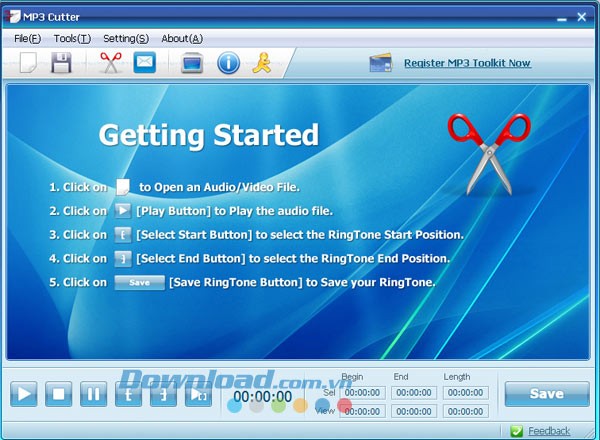Click the credit card register icon

click(381, 63)
